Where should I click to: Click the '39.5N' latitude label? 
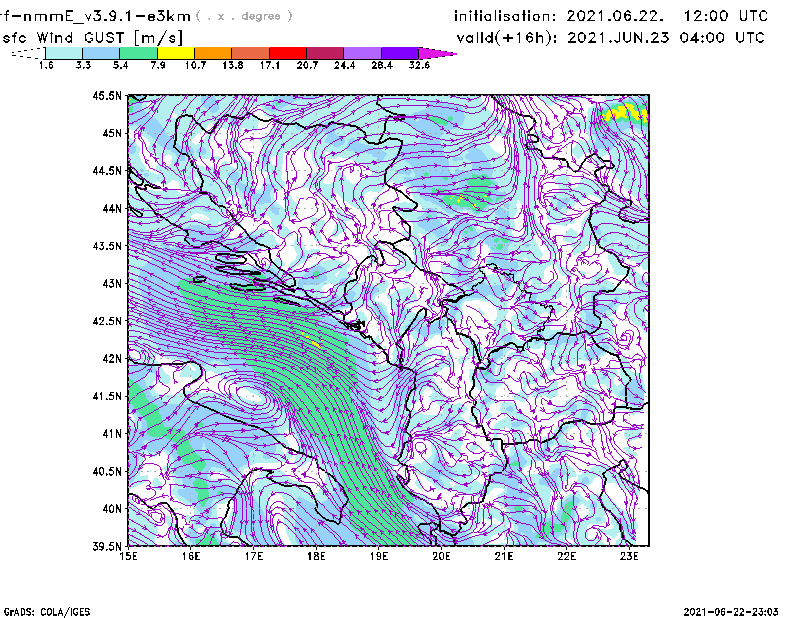point(107,546)
